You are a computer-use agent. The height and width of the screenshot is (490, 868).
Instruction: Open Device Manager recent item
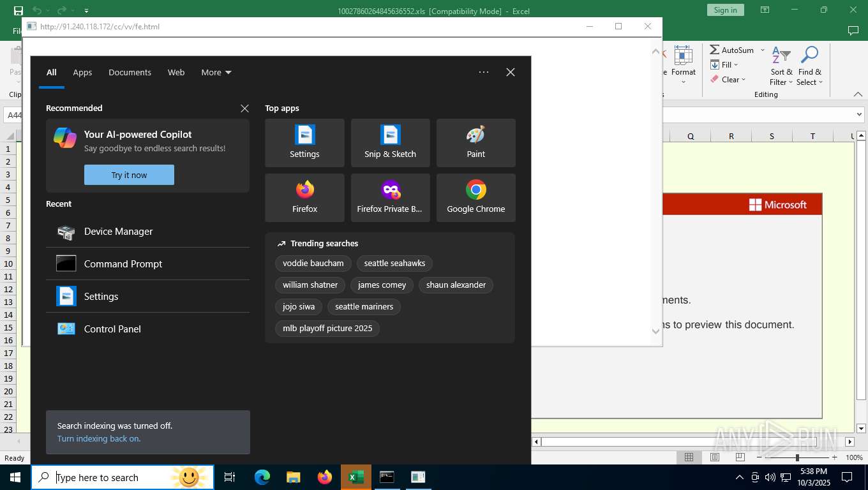[147, 232]
